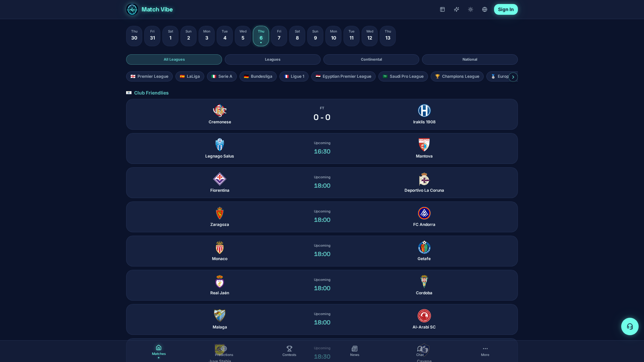Open the language globe icon
Screen dimensions: 644x362
pyautogui.click(x=485, y=9)
